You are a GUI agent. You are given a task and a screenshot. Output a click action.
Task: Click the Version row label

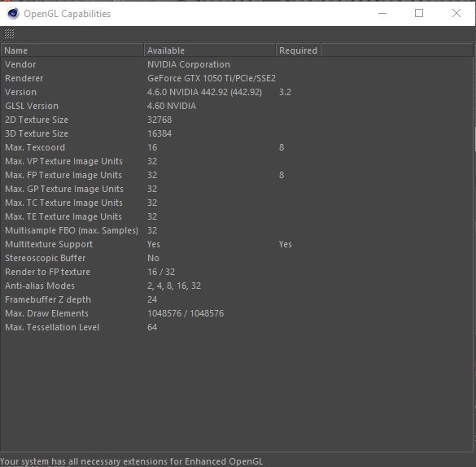(x=20, y=92)
